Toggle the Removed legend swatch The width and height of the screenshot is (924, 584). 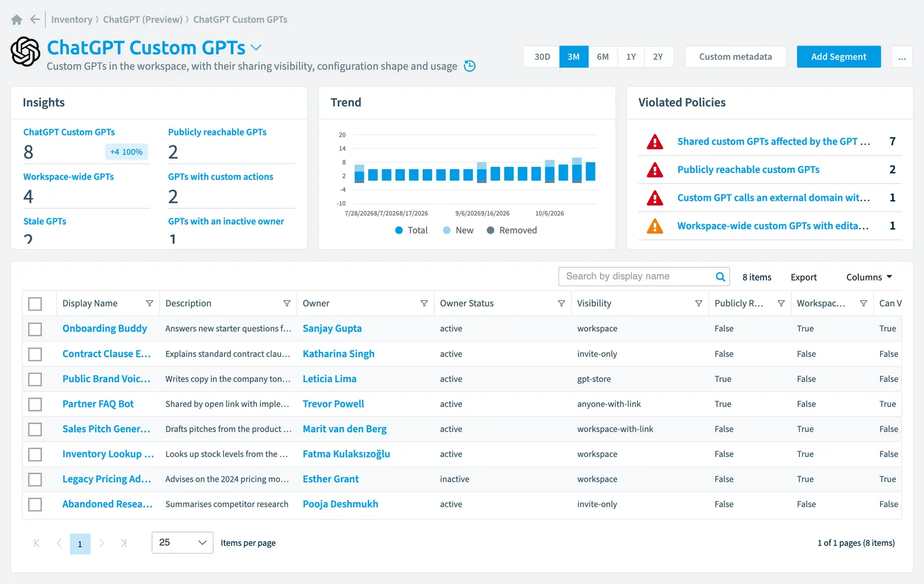[490, 230]
